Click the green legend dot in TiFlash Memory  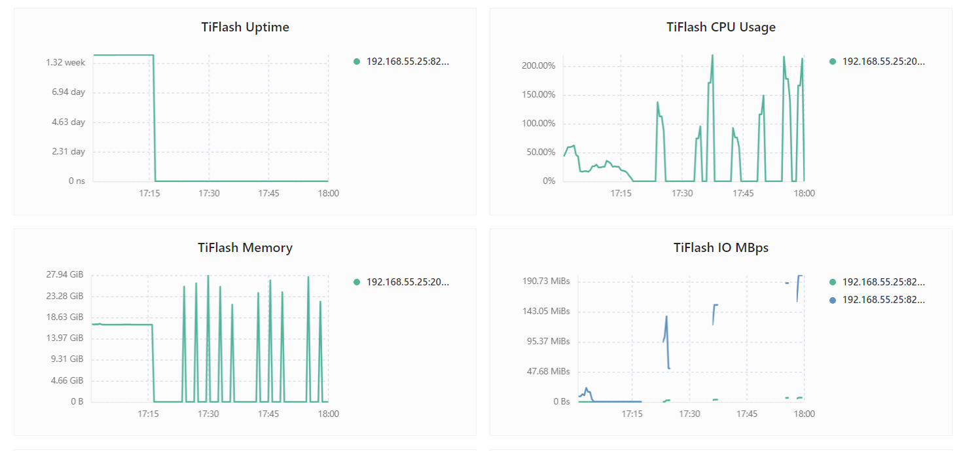point(357,282)
